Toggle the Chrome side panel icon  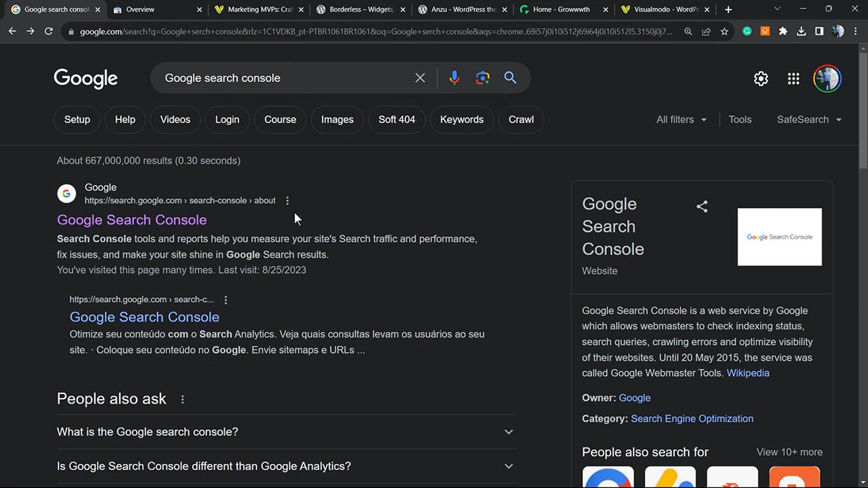[819, 31]
